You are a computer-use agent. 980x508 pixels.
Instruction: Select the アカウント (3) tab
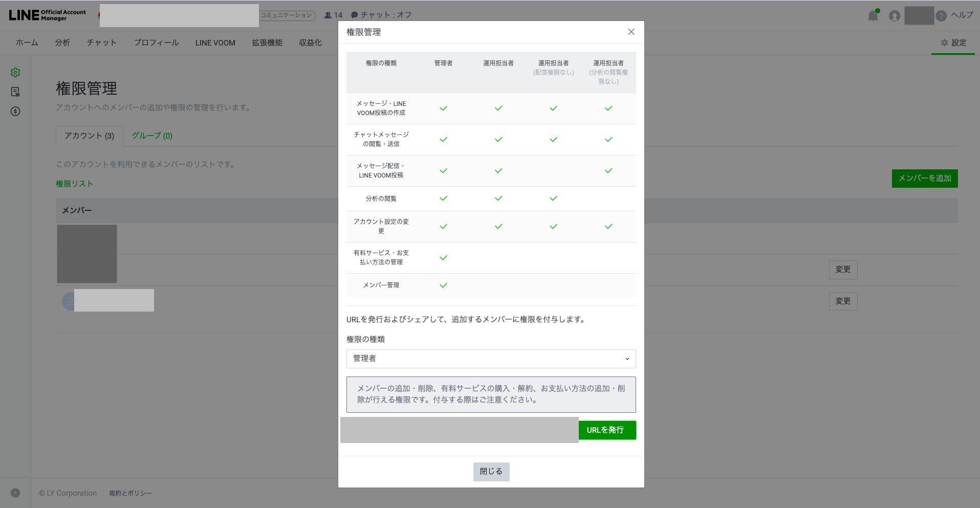pos(89,136)
